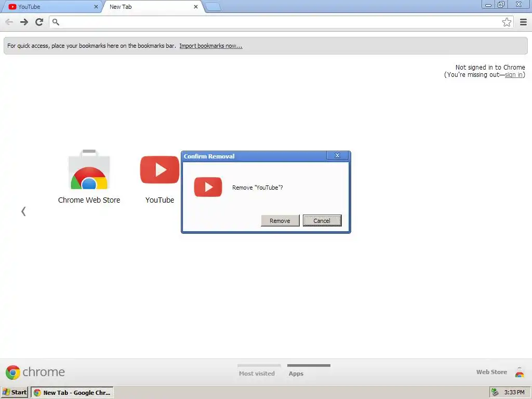Click the Confirm Removal title bar text
This screenshot has height=399, width=532.
(209, 156)
